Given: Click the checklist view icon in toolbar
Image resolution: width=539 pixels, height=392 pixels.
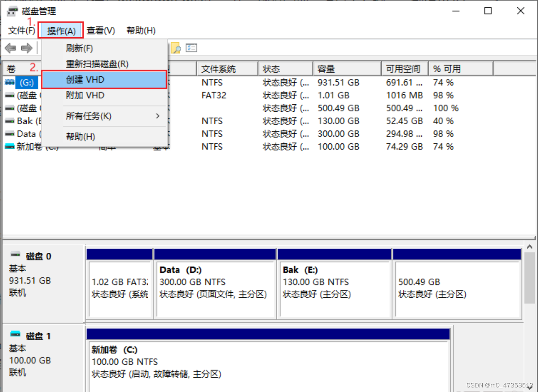Looking at the screenshot, I should pos(191,48).
